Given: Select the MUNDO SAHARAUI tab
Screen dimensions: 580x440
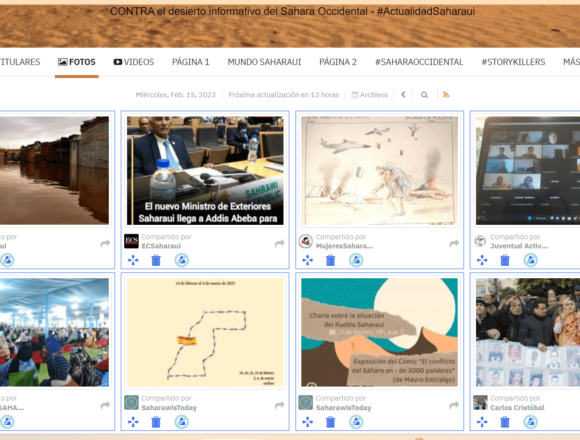Looking at the screenshot, I should tap(264, 62).
